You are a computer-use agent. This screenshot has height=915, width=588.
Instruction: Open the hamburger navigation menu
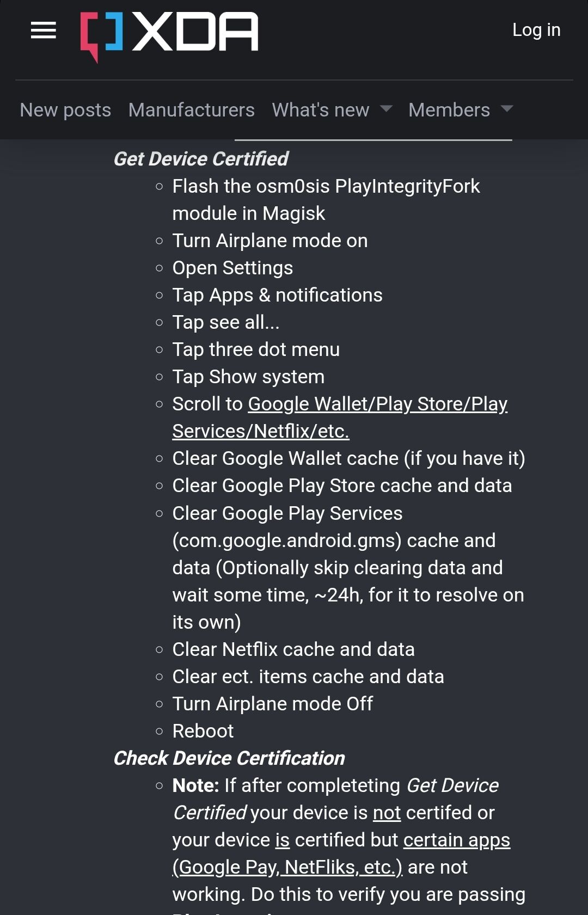[44, 30]
